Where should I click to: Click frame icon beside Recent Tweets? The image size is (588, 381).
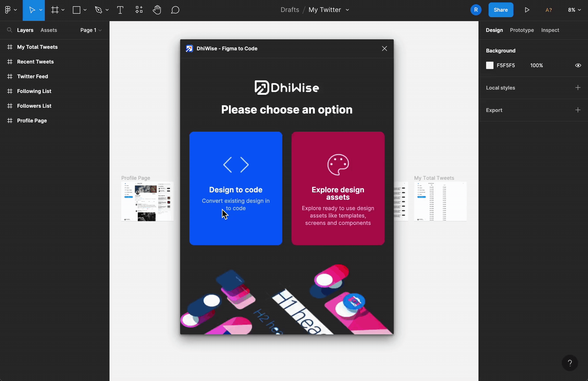click(10, 62)
